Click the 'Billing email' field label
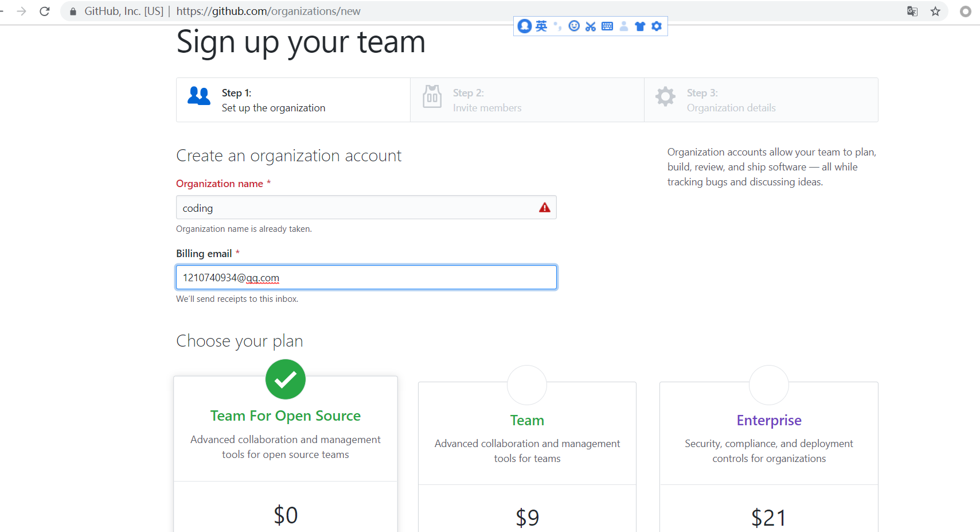 point(204,254)
